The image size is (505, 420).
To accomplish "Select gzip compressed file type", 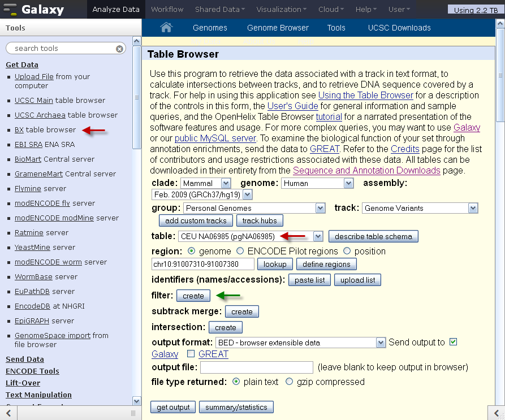I will tap(289, 382).
